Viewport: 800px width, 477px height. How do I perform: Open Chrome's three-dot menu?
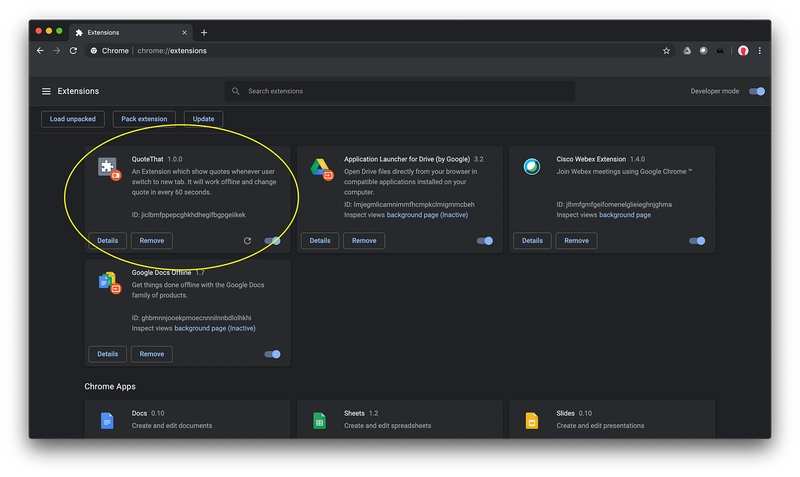(760, 51)
